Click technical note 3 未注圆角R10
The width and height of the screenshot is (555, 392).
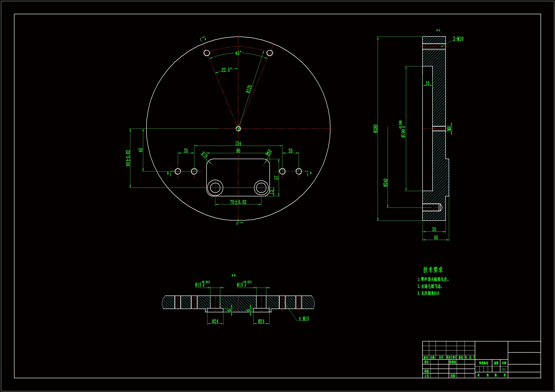(x=428, y=293)
